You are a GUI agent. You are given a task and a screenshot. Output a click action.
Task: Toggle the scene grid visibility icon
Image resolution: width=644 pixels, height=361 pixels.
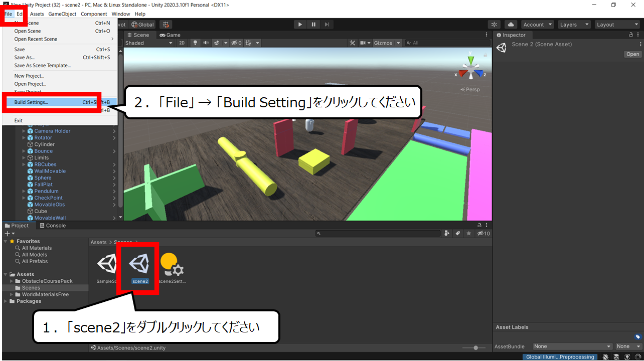(248, 43)
